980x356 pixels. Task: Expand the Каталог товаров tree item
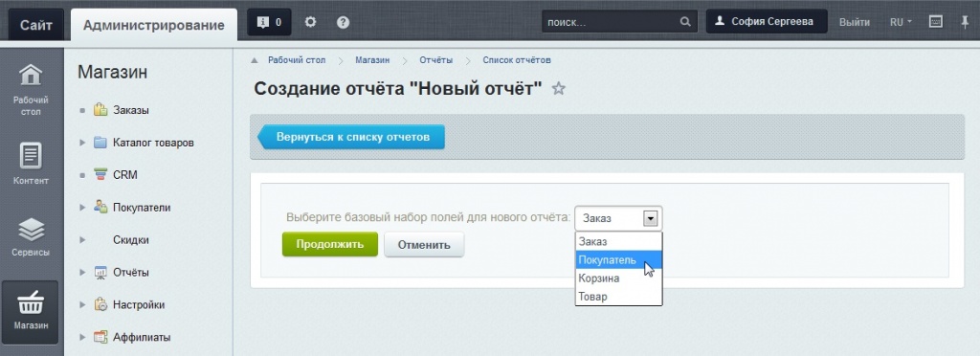82,143
